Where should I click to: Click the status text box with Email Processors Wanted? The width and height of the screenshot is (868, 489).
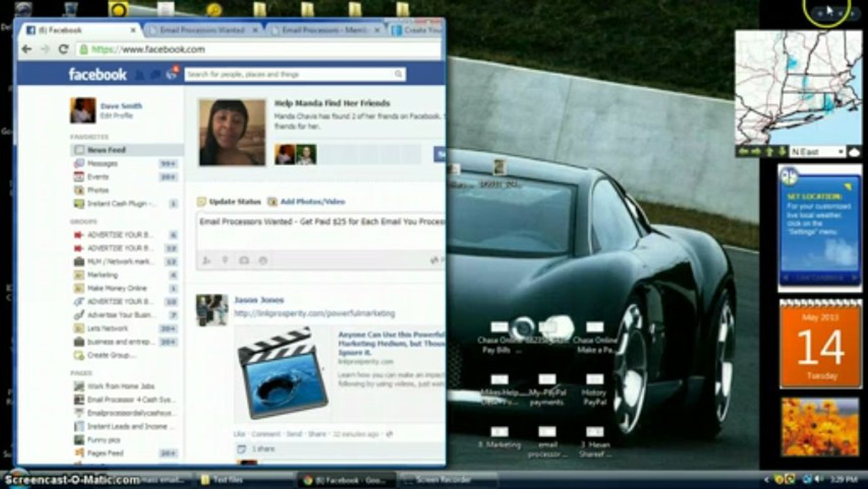(321, 230)
